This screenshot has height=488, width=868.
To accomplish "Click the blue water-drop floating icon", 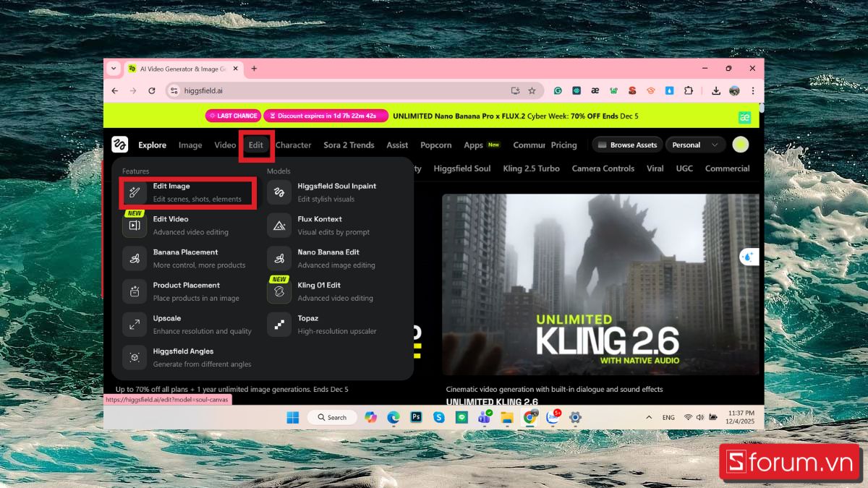I will click(x=748, y=257).
